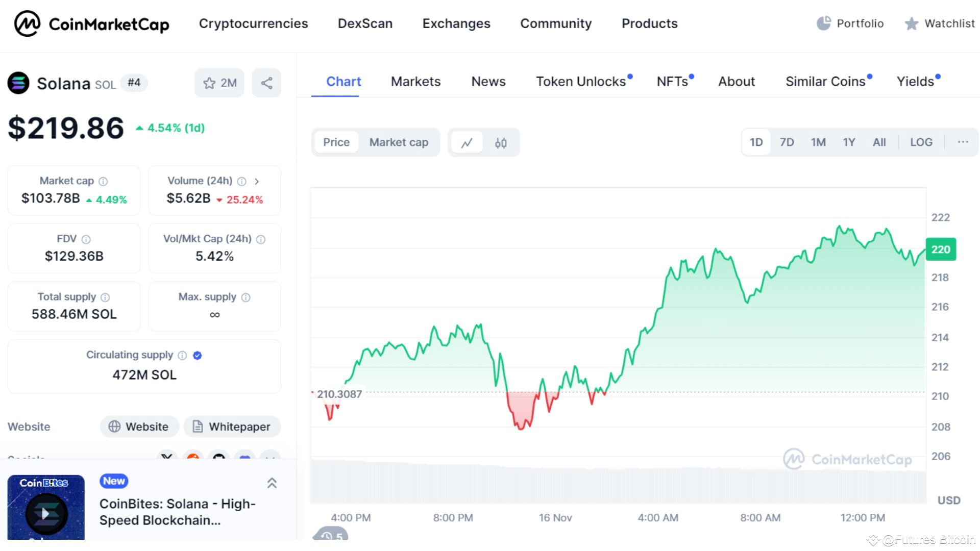Screen dimensions: 980x551
Task: Set the chart range to All
Action: 879,142
